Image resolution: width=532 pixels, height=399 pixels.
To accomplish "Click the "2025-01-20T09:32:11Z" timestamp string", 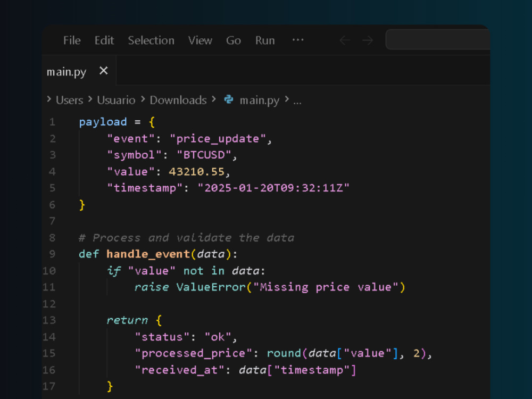I will (x=273, y=188).
